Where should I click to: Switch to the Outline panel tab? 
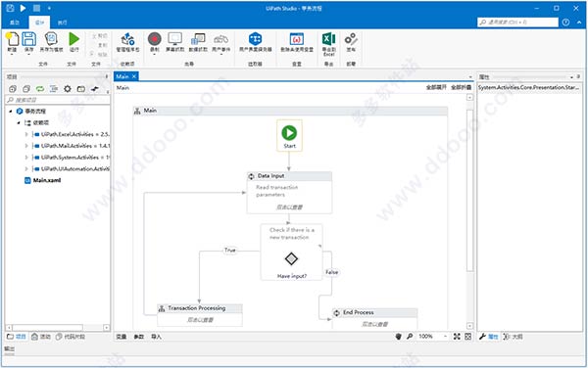point(513,337)
